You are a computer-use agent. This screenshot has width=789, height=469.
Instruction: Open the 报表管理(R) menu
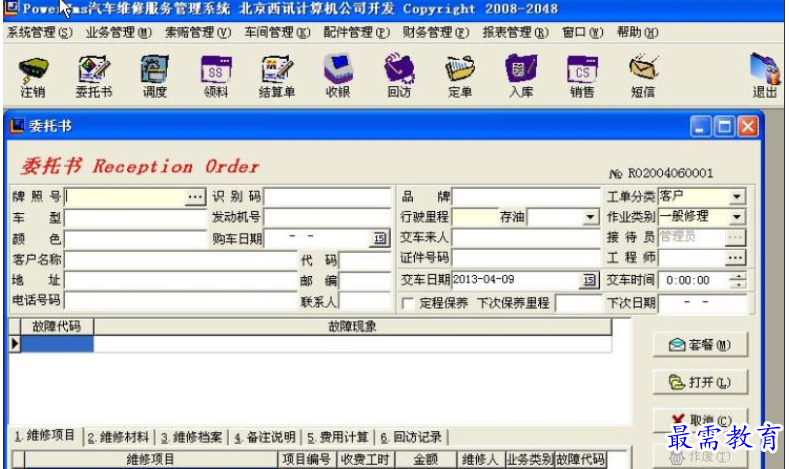(x=515, y=33)
